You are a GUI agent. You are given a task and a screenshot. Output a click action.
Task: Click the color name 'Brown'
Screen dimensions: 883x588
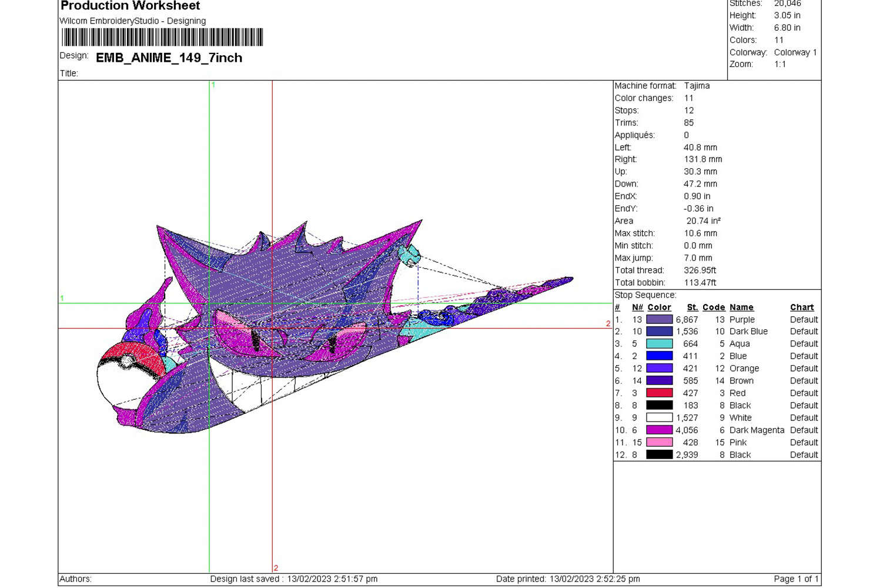pyautogui.click(x=741, y=381)
